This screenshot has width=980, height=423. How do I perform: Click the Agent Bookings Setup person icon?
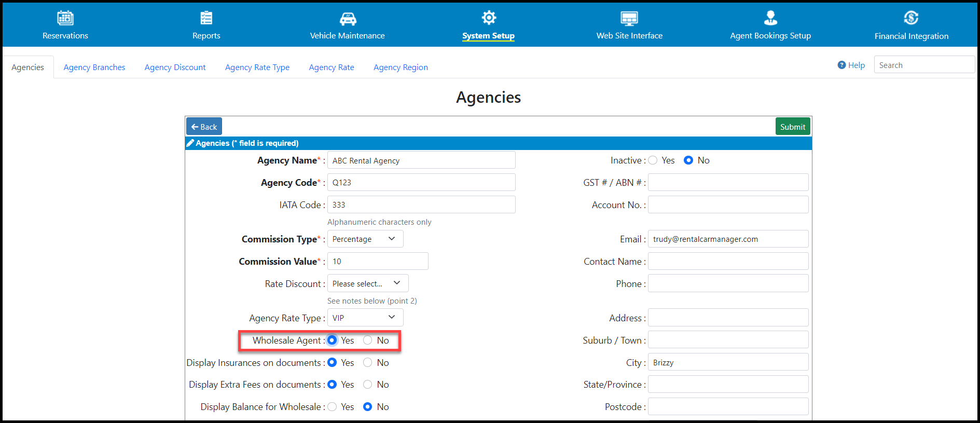pyautogui.click(x=770, y=18)
